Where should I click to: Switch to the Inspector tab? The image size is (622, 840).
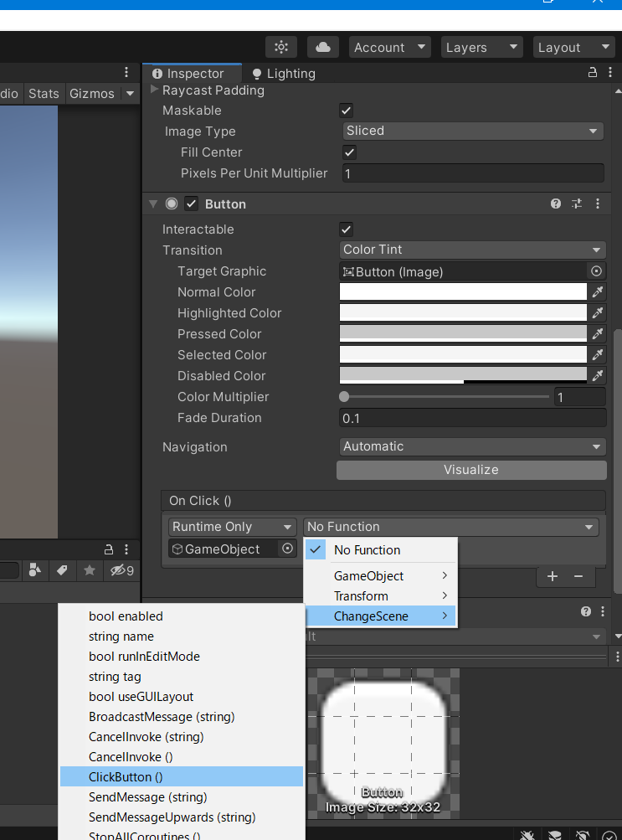(x=192, y=74)
